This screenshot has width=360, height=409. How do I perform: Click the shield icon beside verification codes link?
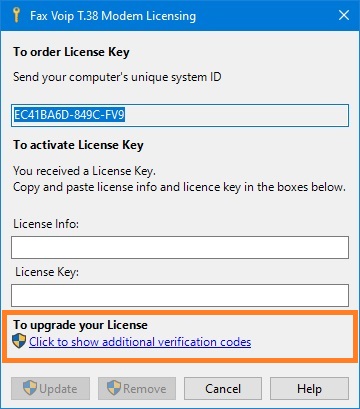[x=19, y=342]
